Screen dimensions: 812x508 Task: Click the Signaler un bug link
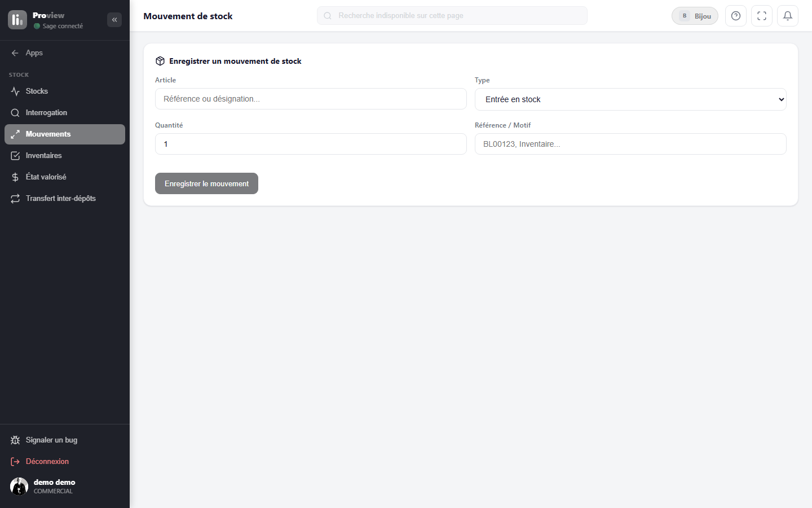(65, 440)
